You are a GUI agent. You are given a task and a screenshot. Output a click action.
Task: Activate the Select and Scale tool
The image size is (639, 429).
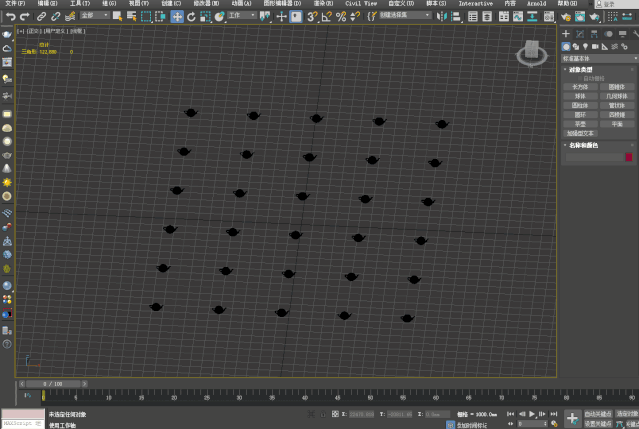205,16
